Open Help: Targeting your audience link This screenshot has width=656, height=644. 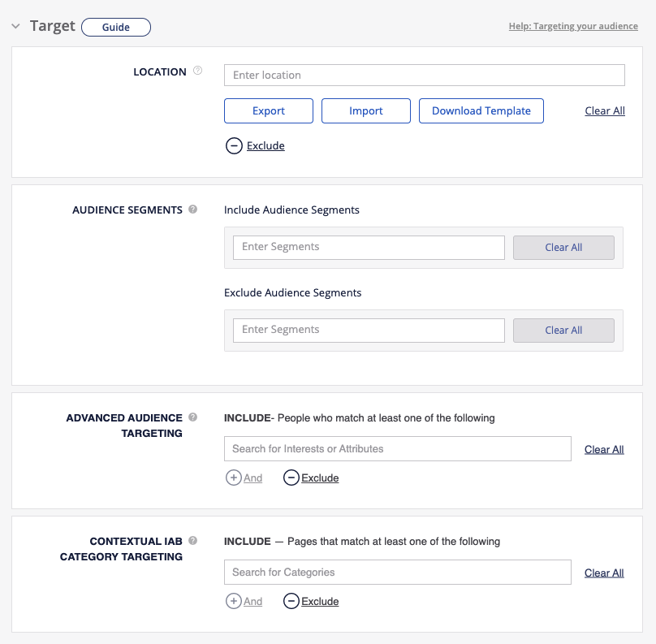573,26
